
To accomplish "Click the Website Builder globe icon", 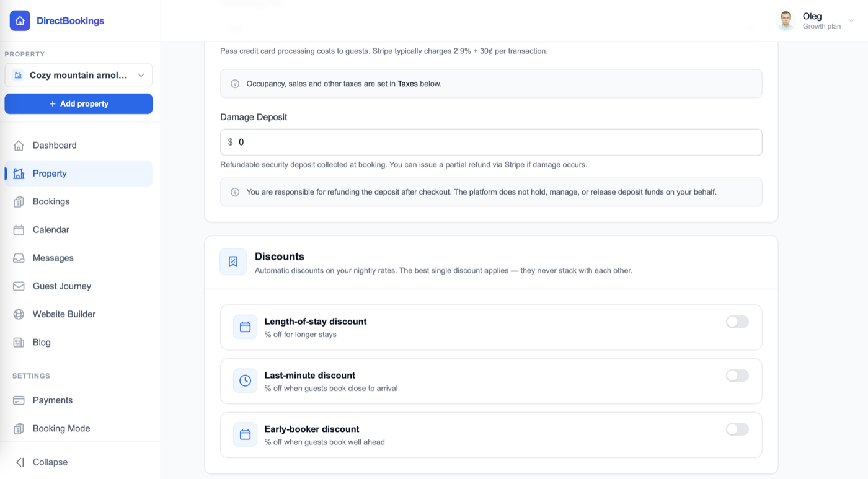I will pyautogui.click(x=19, y=314).
